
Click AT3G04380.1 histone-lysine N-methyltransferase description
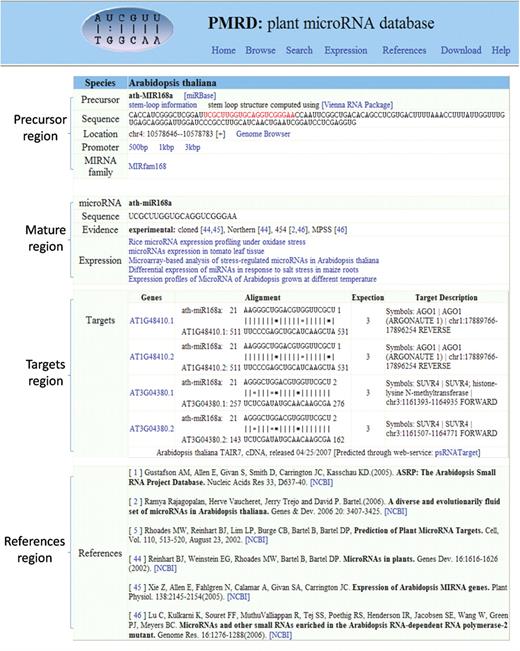[442, 393]
